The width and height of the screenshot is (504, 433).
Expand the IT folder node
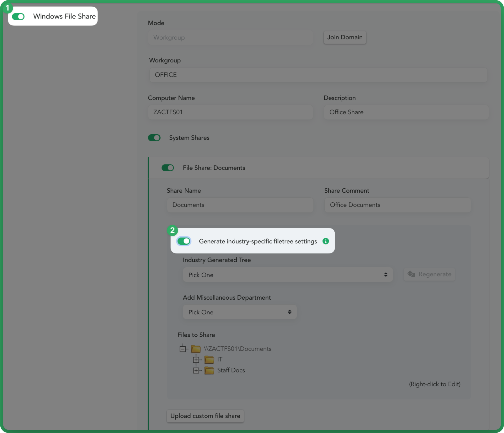[196, 360]
